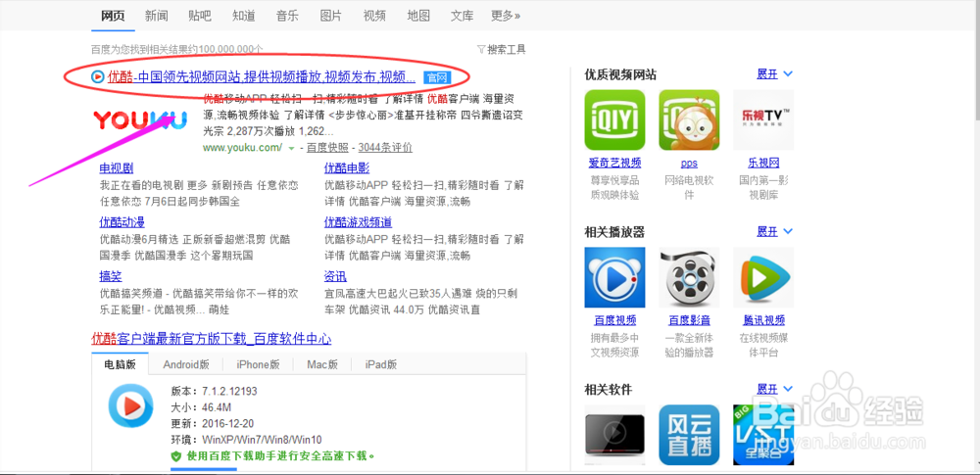Select the iPad版 download tab
This screenshot has width=980, height=475.
[380, 365]
